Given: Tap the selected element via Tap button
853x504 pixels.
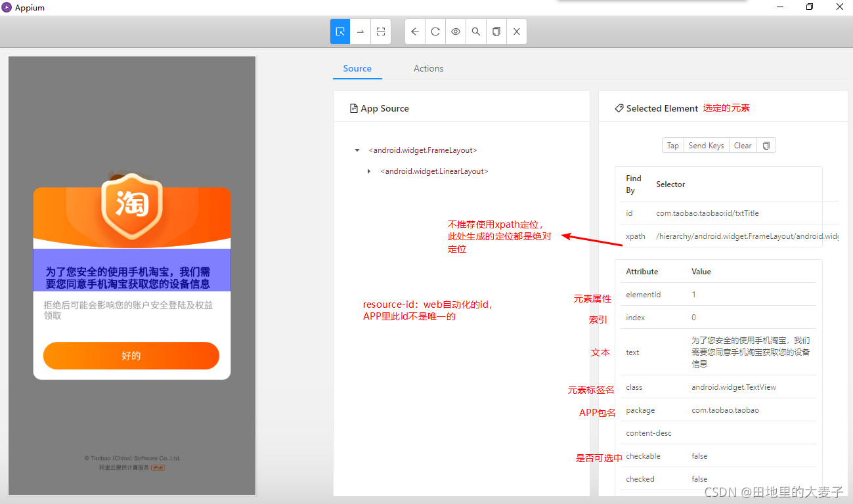Looking at the screenshot, I should point(673,146).
